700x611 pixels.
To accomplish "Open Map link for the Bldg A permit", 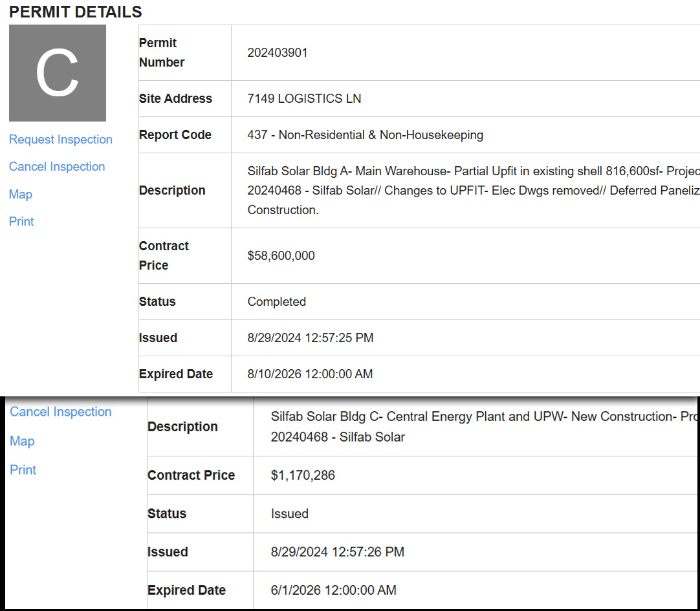I will coord(21,195).
